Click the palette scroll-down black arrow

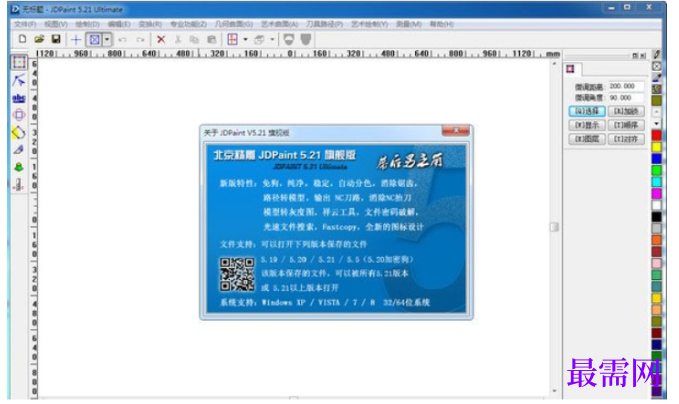(x=656, y=124)
